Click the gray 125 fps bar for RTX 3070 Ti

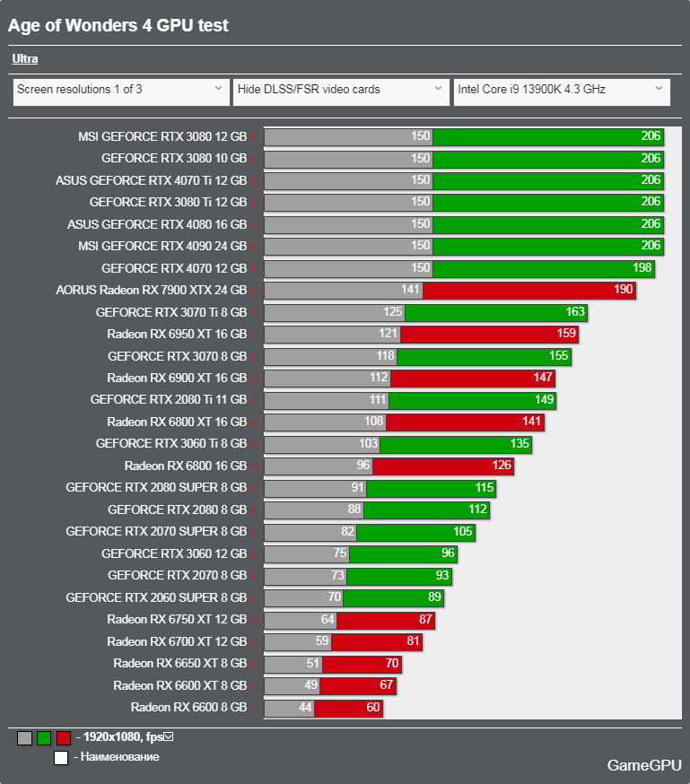335,312
